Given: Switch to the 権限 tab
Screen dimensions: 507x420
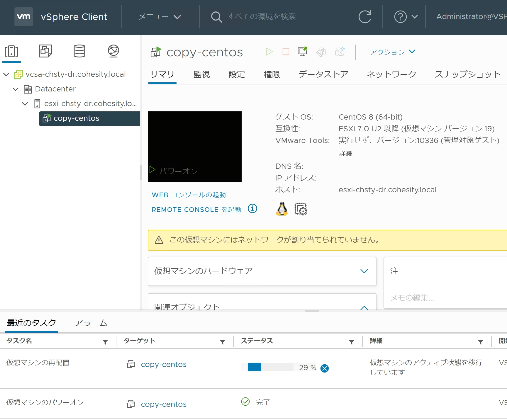Looking at the screenshot, I should [x=272, y=74].
